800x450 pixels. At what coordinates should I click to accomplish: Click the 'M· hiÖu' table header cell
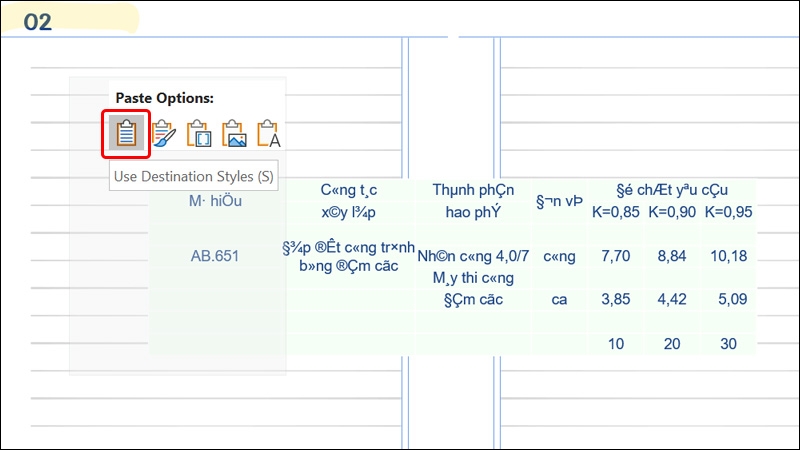coord(215,201)
